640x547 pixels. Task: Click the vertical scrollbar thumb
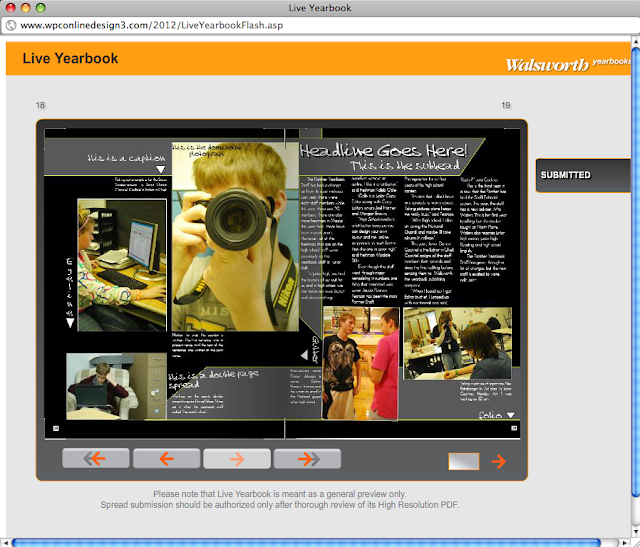pyautogui.click(x=636, y=271)
